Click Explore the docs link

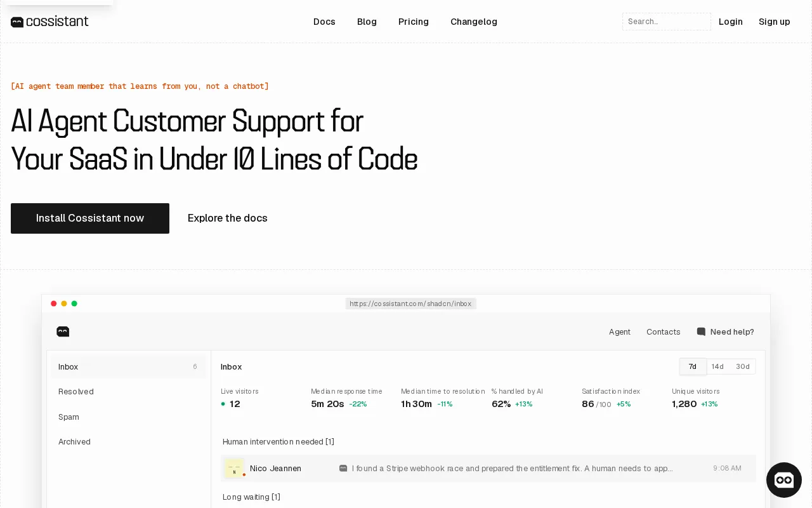(228, 218)
